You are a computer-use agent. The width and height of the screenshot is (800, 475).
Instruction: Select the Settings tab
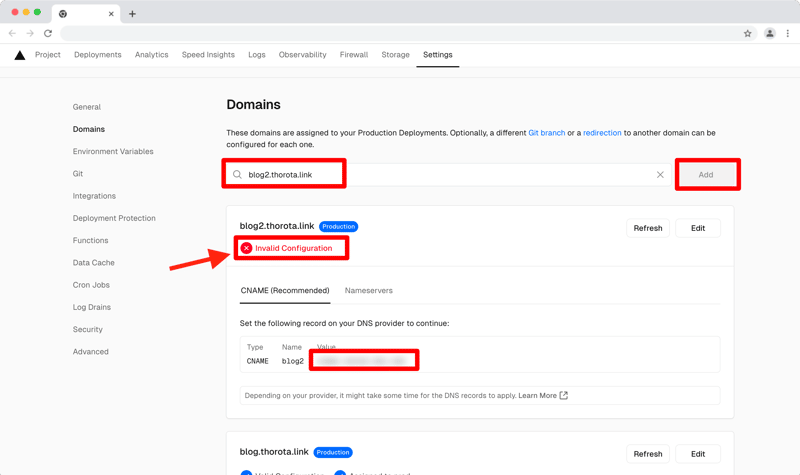coord(438,55)
